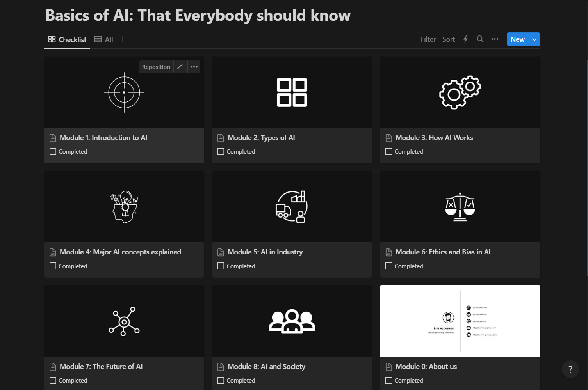Open Module 7: The Future of AI

click(x=101, y=367)
